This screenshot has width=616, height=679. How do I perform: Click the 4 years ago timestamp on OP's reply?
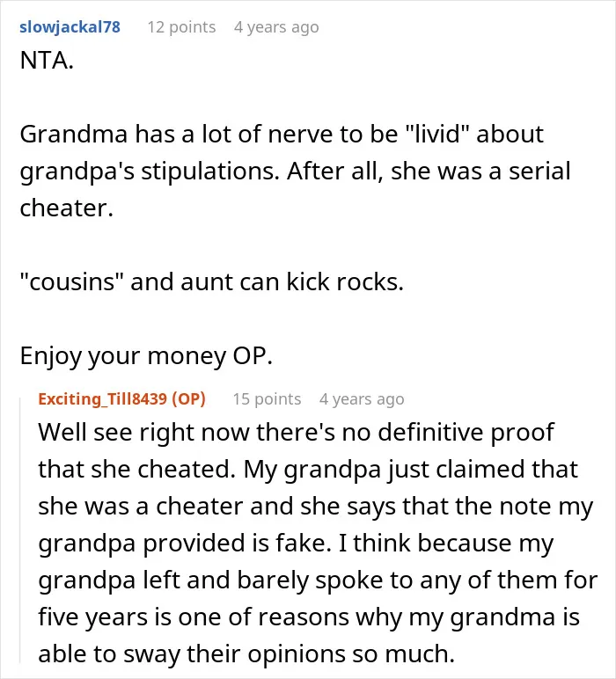[x=362, y=398]
